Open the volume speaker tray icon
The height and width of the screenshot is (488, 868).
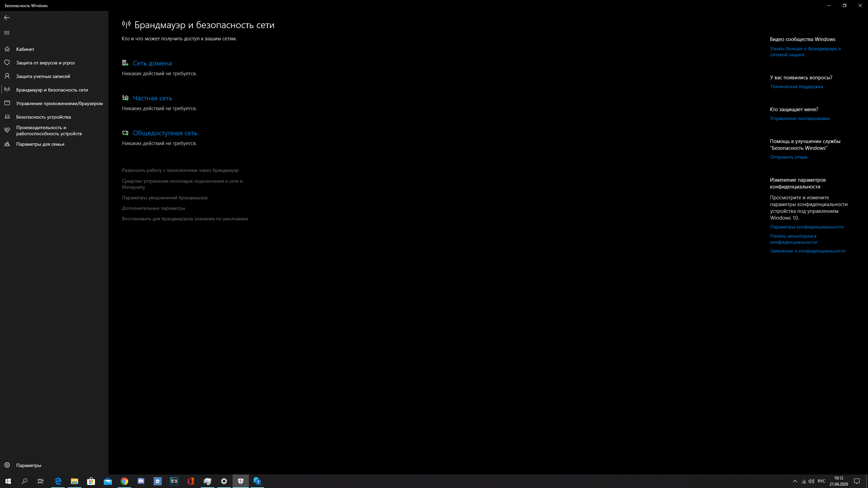(811, 481)
